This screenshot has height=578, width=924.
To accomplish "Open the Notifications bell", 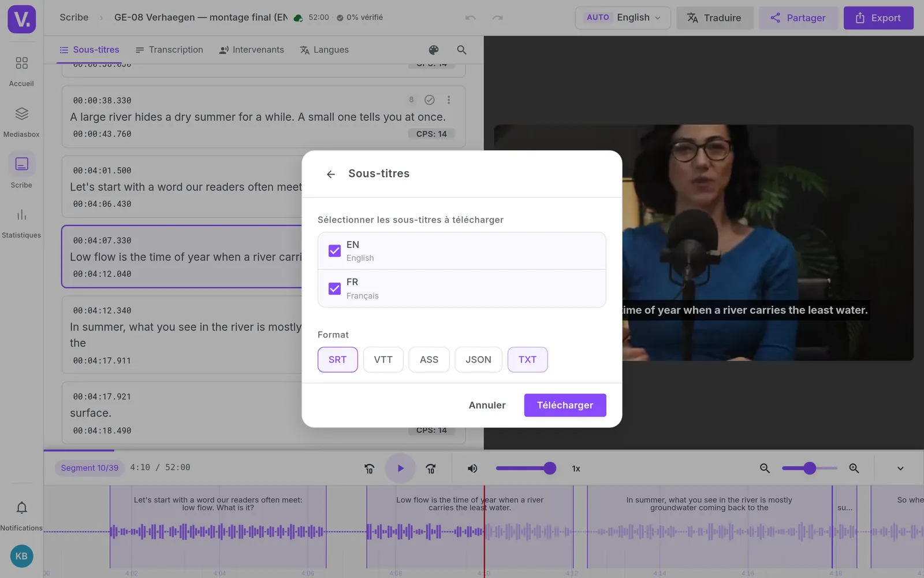I will pos(21,515).
